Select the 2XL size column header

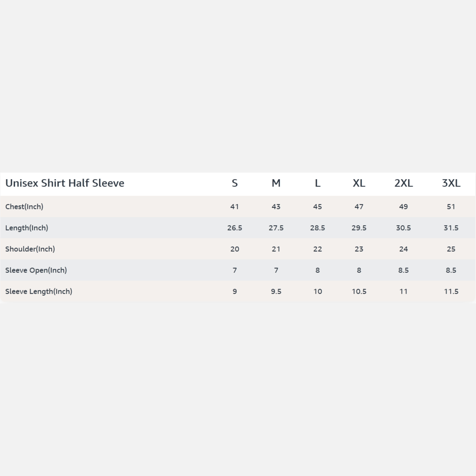(404, 183)
